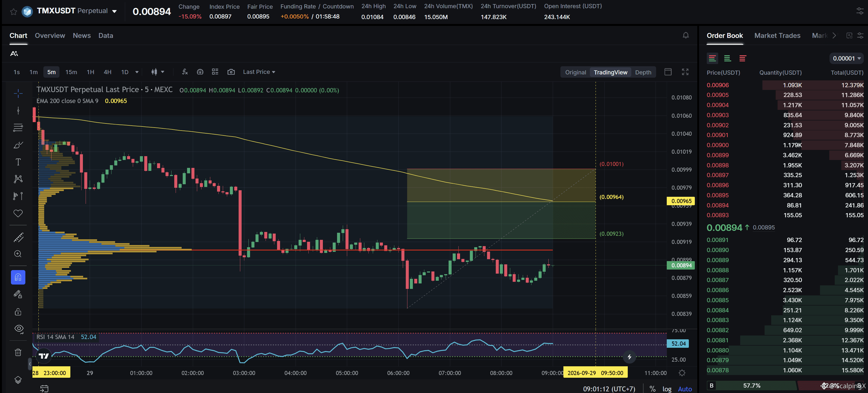Switch chart to Depth view
Screen dimensions: 868x393
click(643, 72)
